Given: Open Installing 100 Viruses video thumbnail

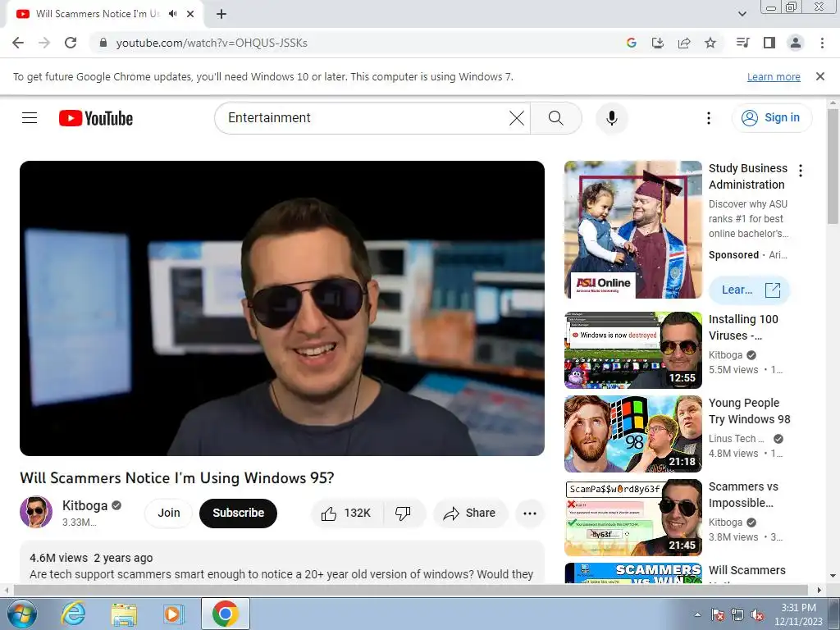Looking at the screenshot, I should tap(632, 349).
